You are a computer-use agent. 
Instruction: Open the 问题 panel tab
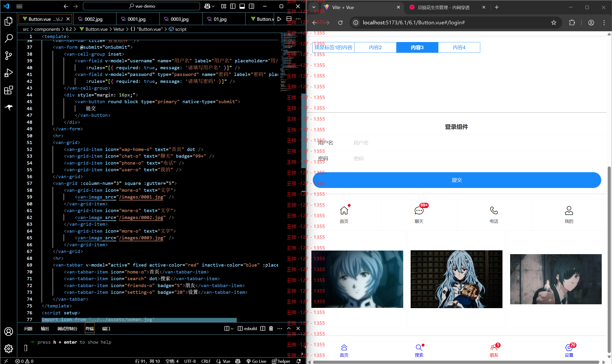(x=28, y=328)
